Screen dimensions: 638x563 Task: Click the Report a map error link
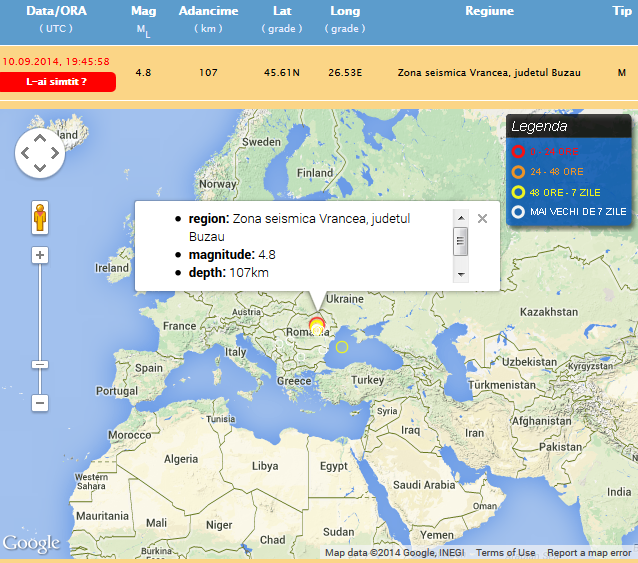coord(589,553)
